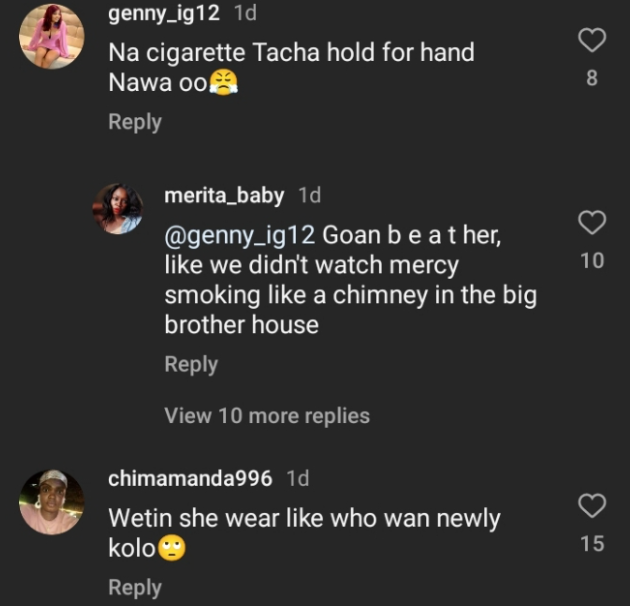Screen dimensions: 630x606
Task: View the 10 likes on merita_baby's reply
Action: pyautogui.click(x=592, y=260)
